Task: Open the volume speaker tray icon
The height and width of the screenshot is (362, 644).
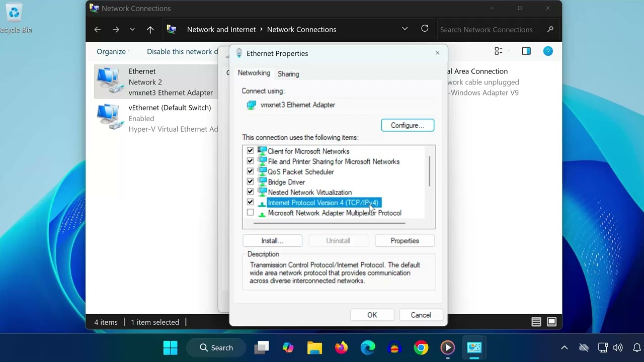Action: point(618,347)
